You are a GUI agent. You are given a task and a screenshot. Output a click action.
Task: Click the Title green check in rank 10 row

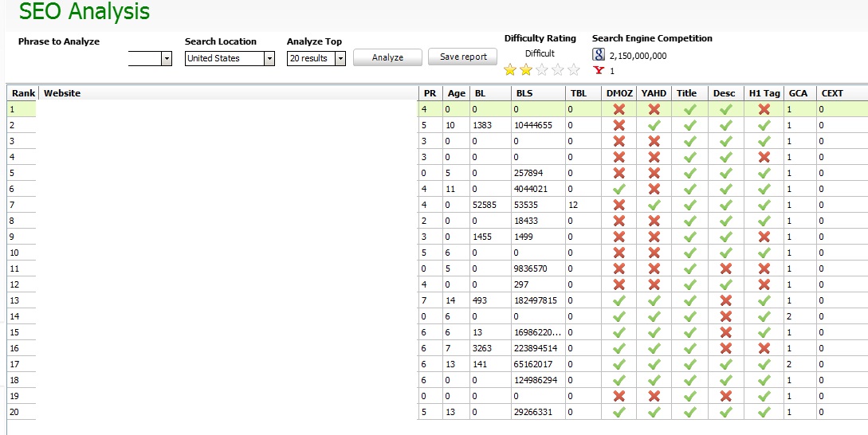pos(689,253)
